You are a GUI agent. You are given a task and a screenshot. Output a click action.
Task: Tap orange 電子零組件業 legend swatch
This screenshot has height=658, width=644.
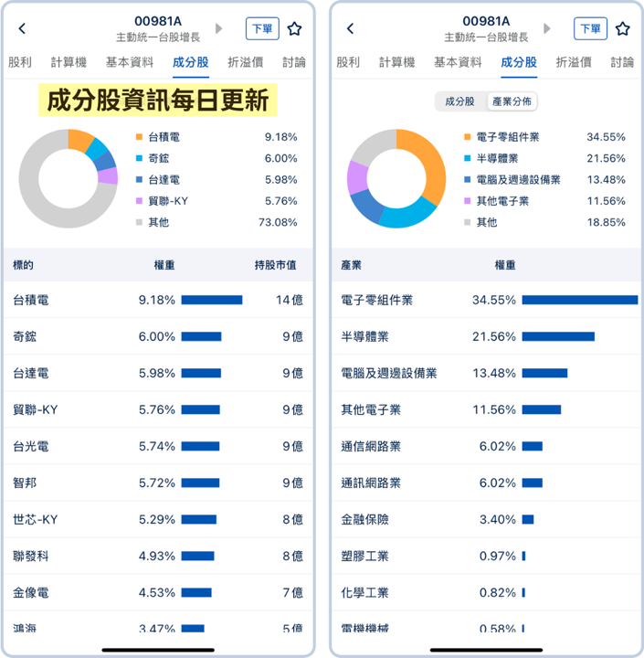(x=468, y=137)
